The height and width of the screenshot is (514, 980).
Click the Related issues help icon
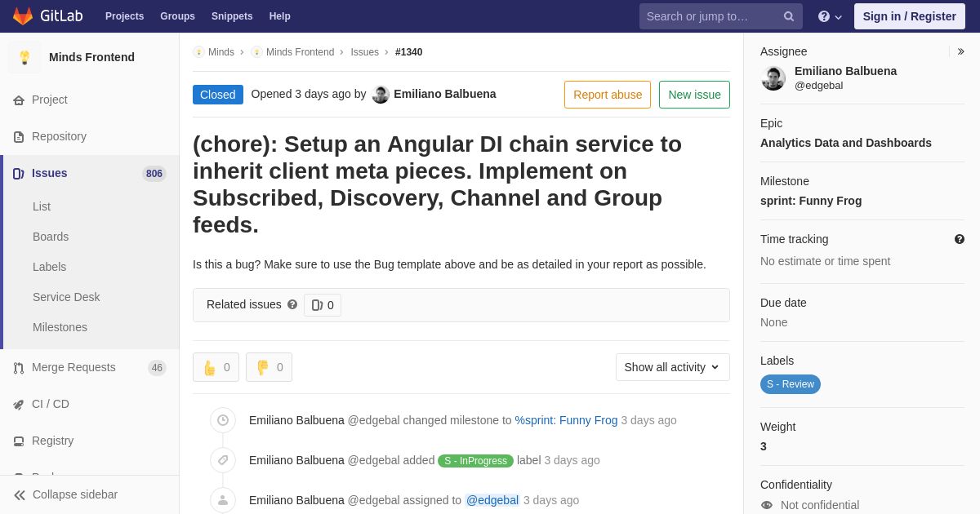pos(292,304)
